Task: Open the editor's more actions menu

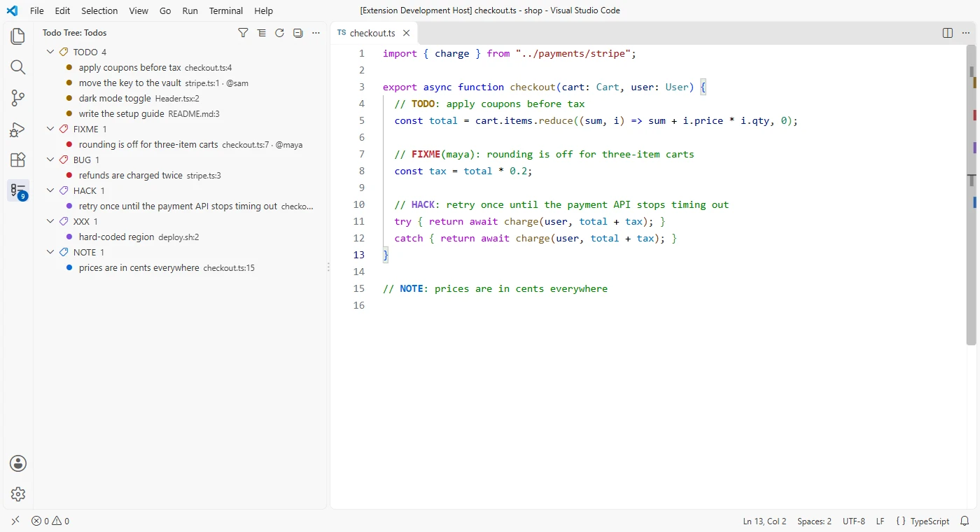Action: (x=966, y=33)
